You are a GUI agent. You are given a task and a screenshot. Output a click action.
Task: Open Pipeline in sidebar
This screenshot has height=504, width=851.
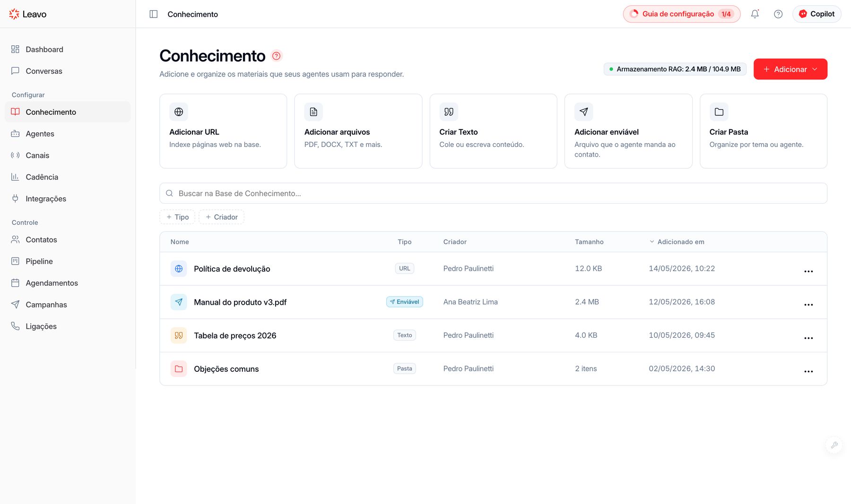pyautogui.click(x=68, y=261)
